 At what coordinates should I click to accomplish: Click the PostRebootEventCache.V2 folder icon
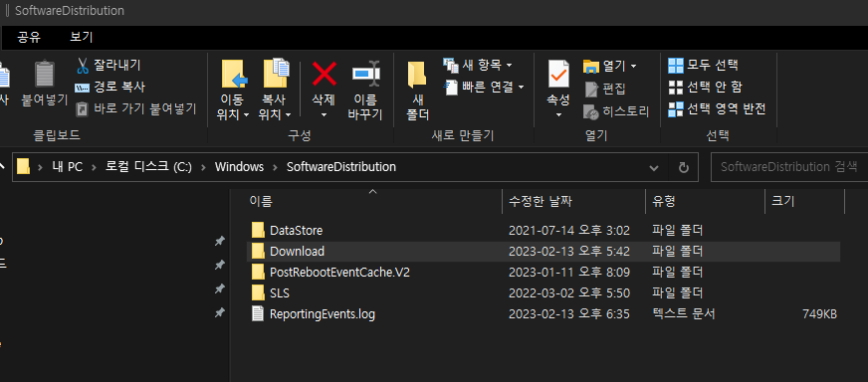[258, 272]
